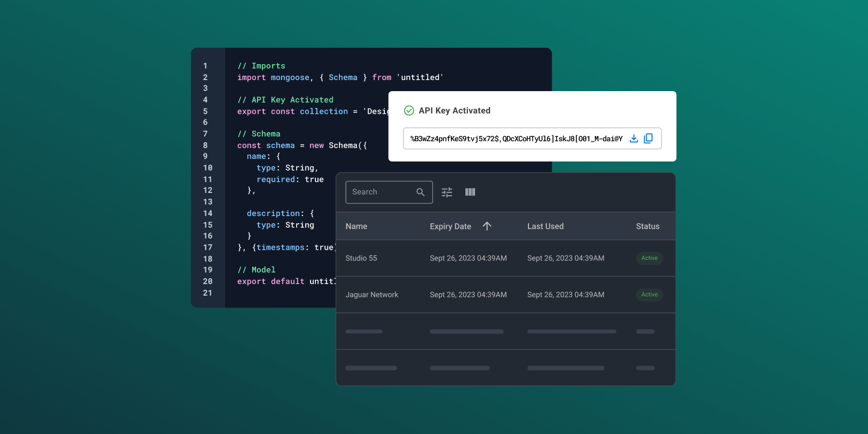Screen dimensions: 868x434
Task: Click the magnifying glass in the search bar
Action: (x=420, y=192)
